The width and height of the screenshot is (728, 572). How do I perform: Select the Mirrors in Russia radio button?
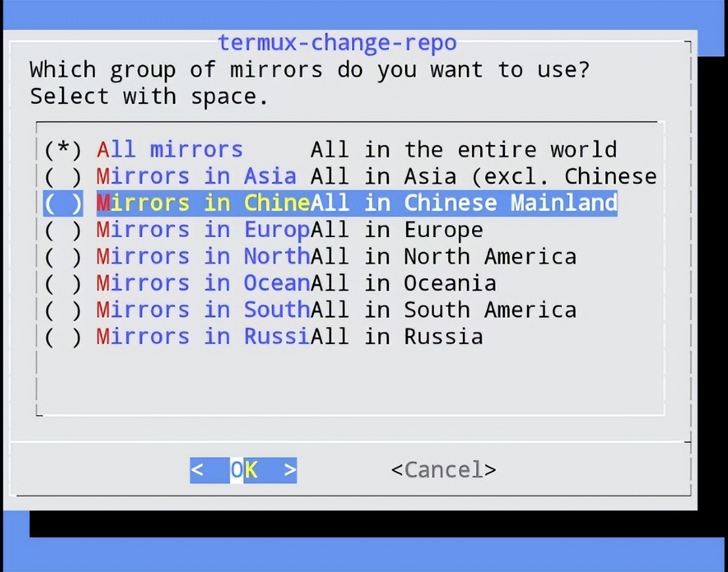pos(63,337)
